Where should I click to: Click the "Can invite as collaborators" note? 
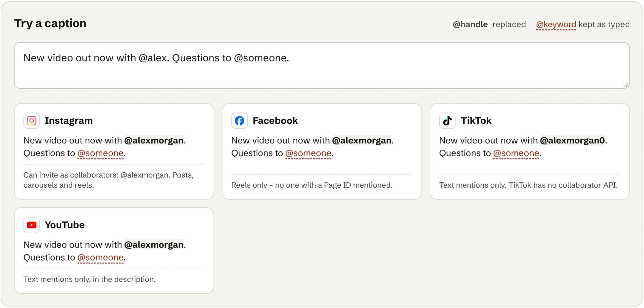pos(109,180)
